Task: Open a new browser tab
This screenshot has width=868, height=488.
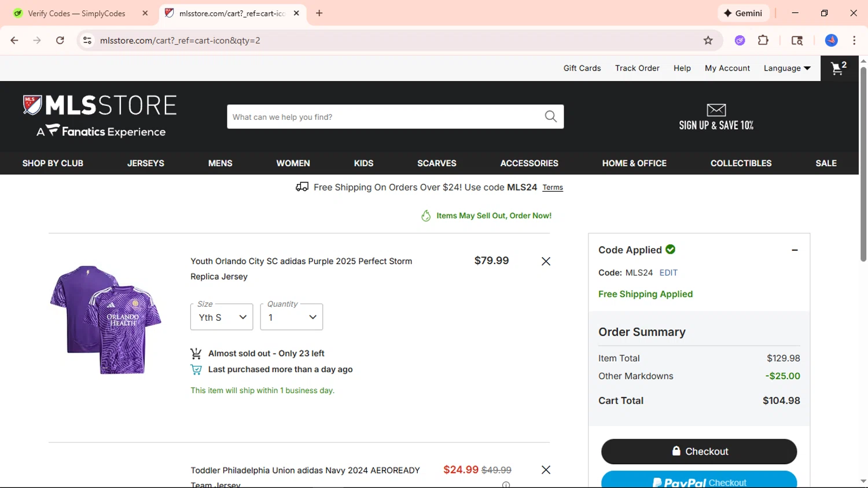Action: coord(319,13)
